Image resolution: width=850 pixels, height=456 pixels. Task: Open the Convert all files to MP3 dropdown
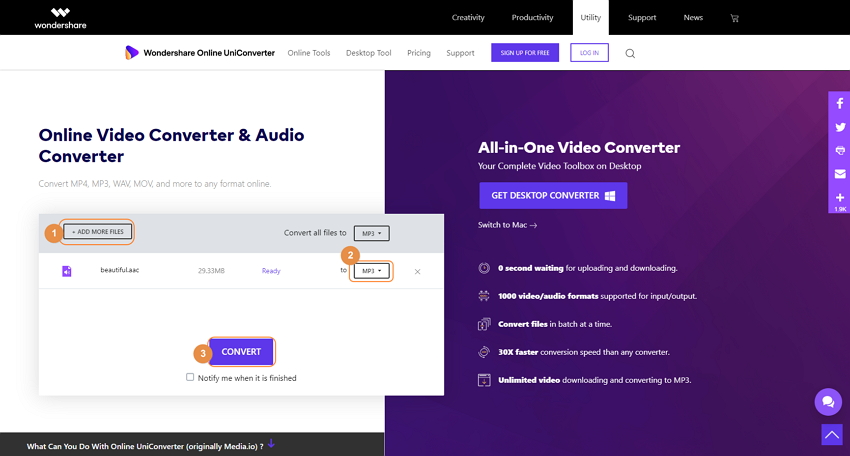click(x=371, y=233)
